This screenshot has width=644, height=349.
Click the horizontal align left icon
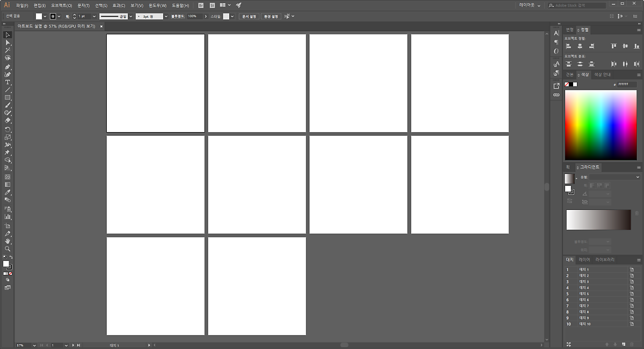click(x=568, y=47)
